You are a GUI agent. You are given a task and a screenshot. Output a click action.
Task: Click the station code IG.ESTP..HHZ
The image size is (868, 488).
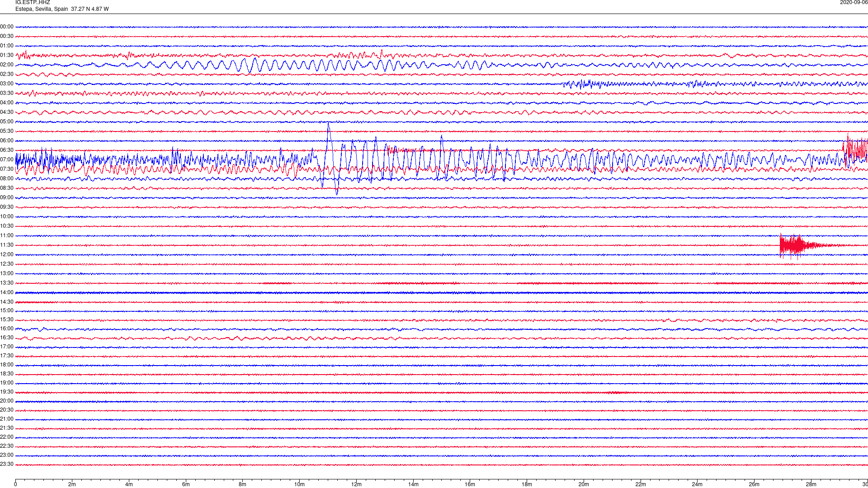33,3
